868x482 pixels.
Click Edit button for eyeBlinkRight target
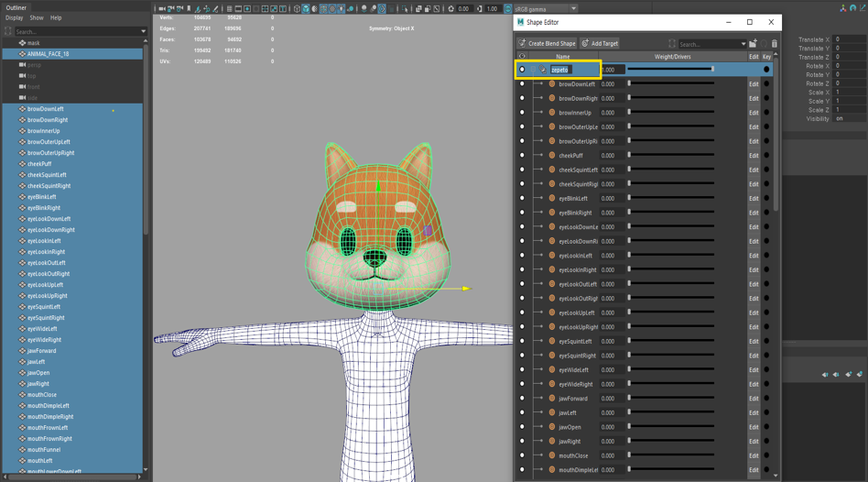(754, 213)
